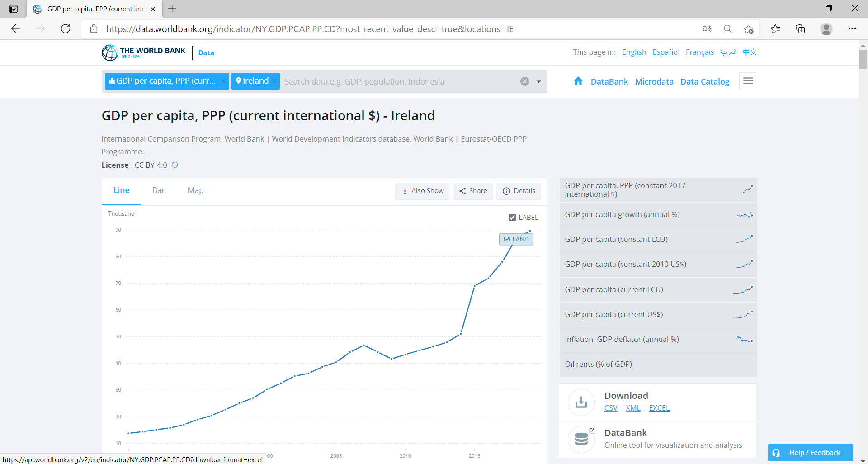Uncheck the LABEL checkbox

point(512,218)
